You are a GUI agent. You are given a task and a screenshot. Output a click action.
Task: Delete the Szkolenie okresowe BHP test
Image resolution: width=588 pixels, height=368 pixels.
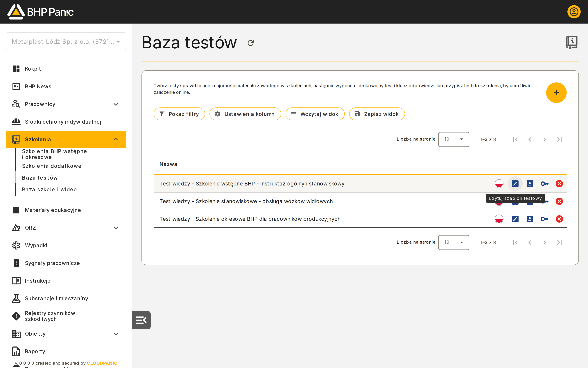point(559,219)
